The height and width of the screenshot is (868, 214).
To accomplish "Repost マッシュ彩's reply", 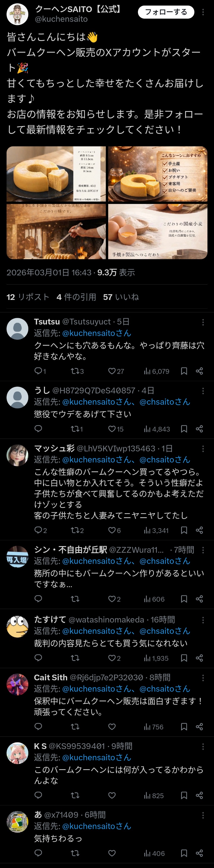I will click(75, 530).
